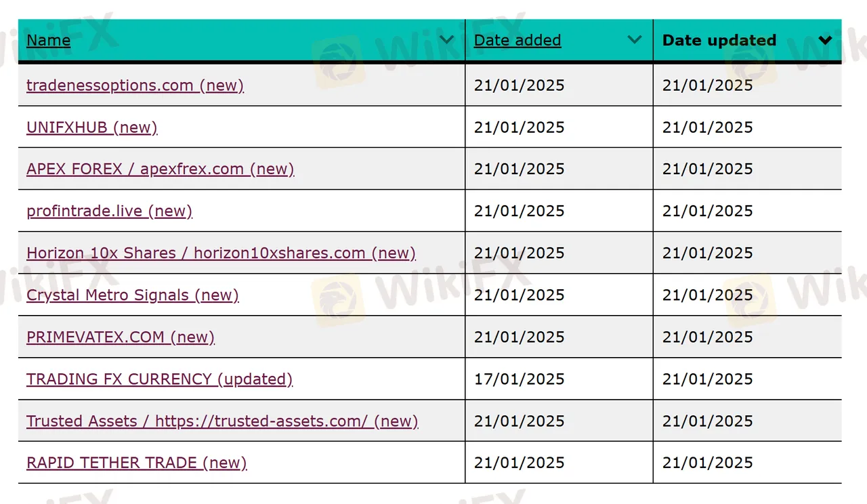Select Date updated cell in PRIMEVATEX.COM row
The width and height of the screenshot is (867, 504).
pos(748,337)
